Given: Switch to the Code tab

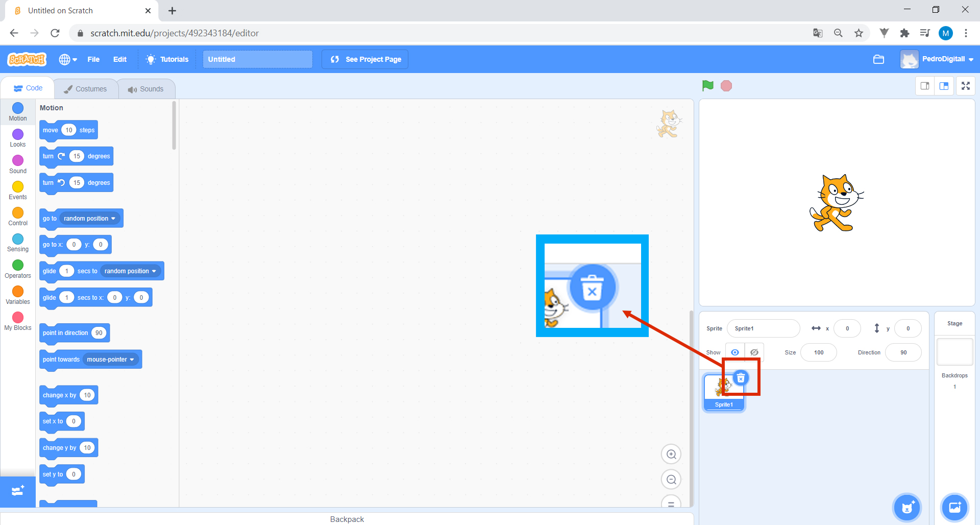Looking at the screenshot, I should tap(28, 88).
